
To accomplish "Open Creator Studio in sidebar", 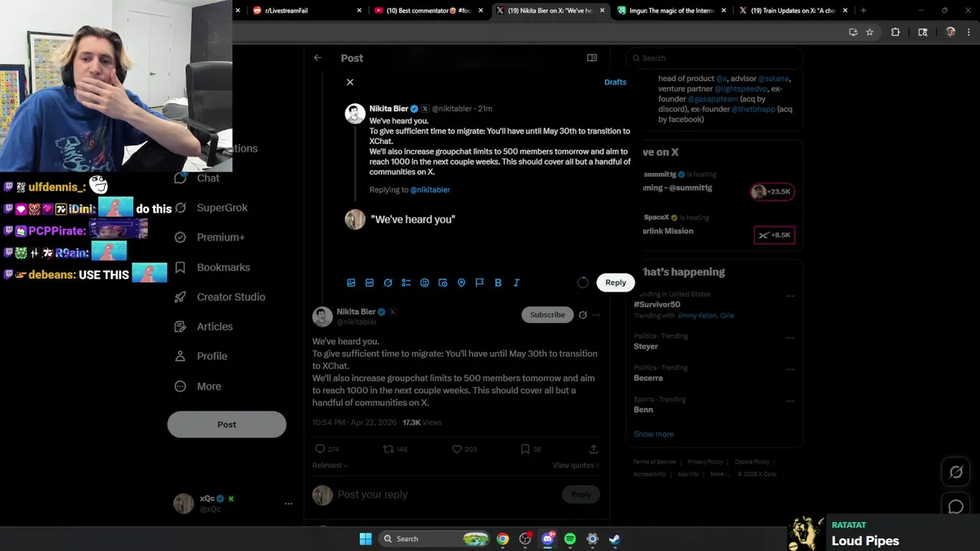I will [x=219, y=297].
